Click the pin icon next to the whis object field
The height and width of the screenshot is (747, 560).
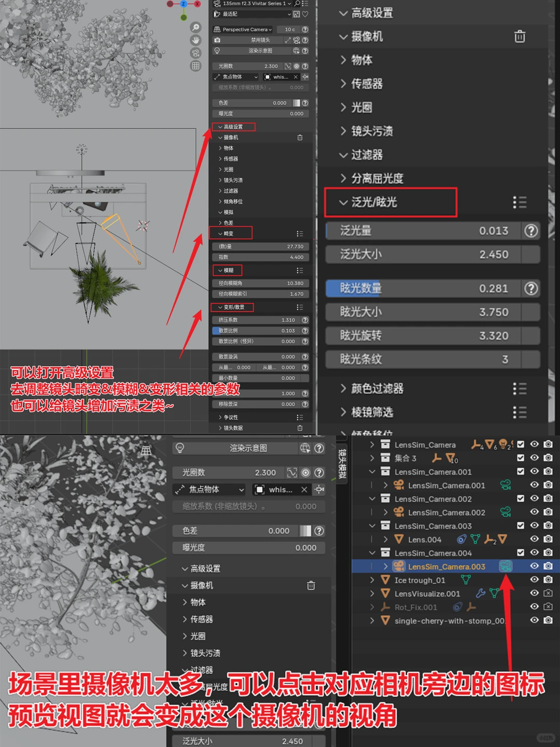[x=305, y=77]
